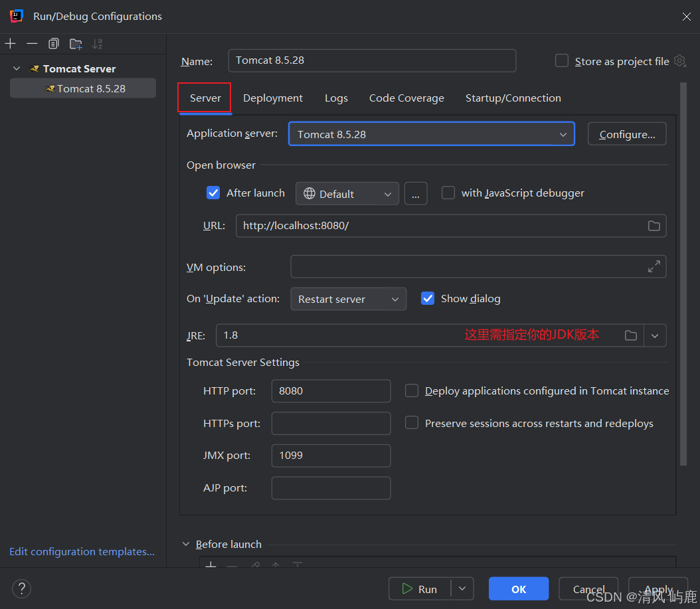The height and width of the screenshot is (609, 700).
Task: Click browser ellipsis button
Action: [416, 193]
